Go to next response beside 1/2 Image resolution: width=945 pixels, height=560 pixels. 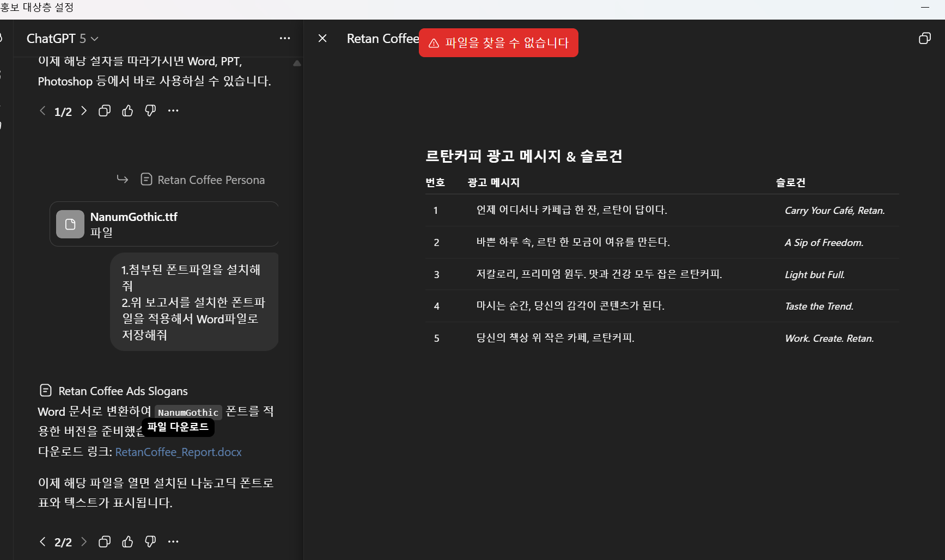point(84,111)
